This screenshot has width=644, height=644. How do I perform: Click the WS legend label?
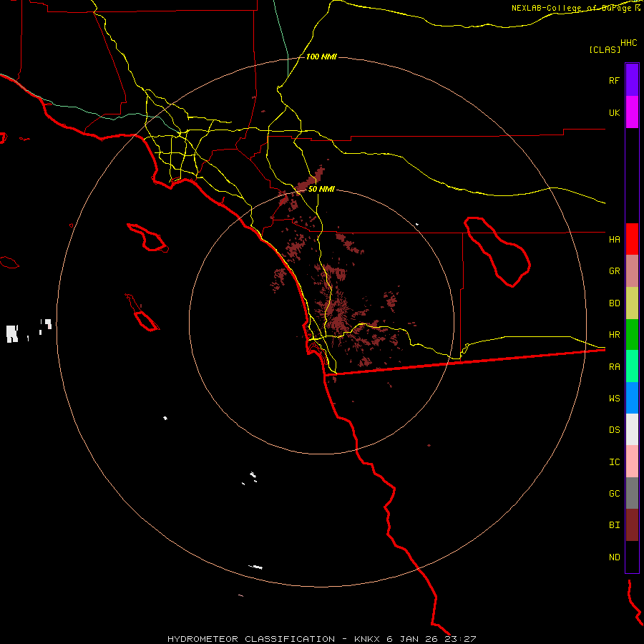[x=614, y=399]
